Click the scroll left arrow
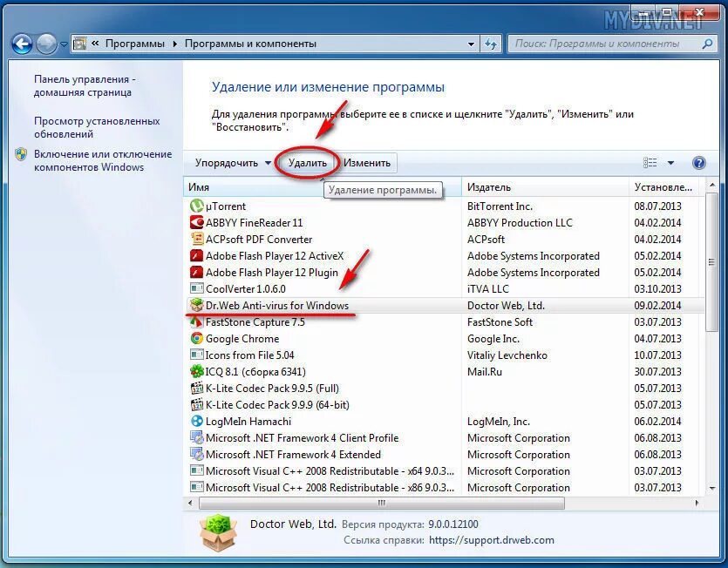 click(190, 503)
